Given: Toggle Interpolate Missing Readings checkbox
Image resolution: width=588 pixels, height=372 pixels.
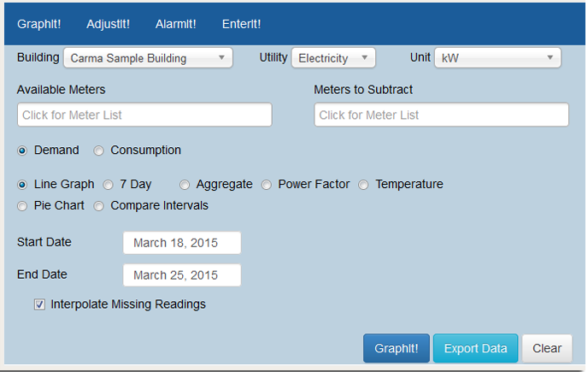Looking at the screenshot, I should point(40,304).
